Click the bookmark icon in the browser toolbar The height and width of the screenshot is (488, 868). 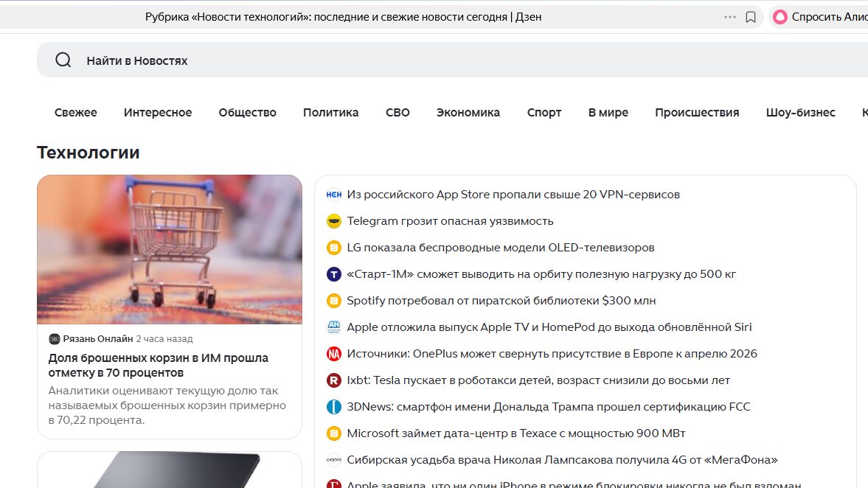[752, 16]
